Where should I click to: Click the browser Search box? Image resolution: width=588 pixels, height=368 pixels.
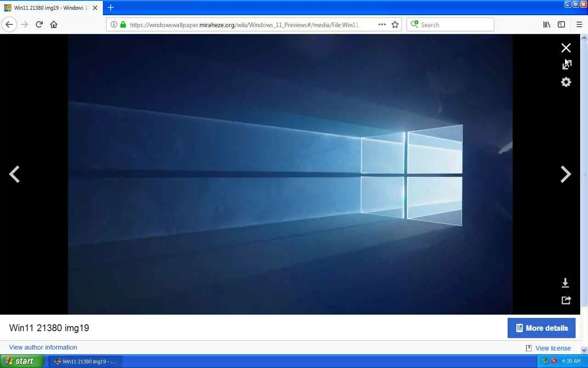coord(450,24)
